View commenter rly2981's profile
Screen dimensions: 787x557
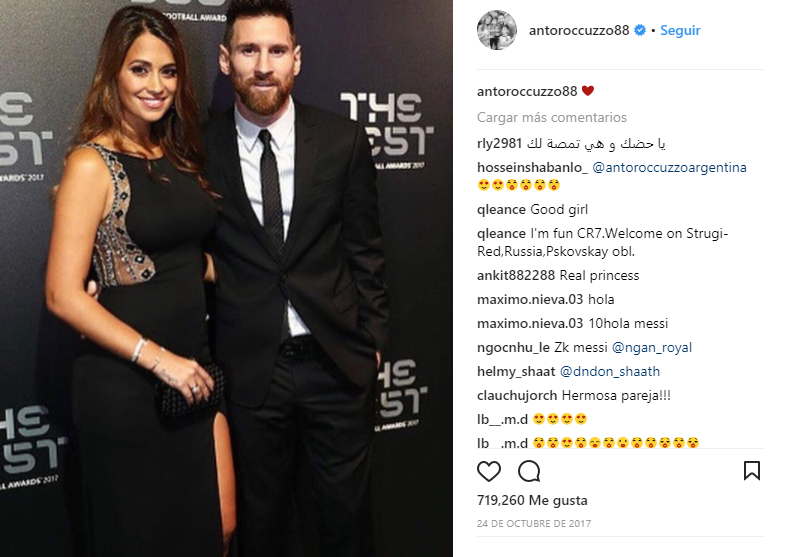click(x=499, y=144)
